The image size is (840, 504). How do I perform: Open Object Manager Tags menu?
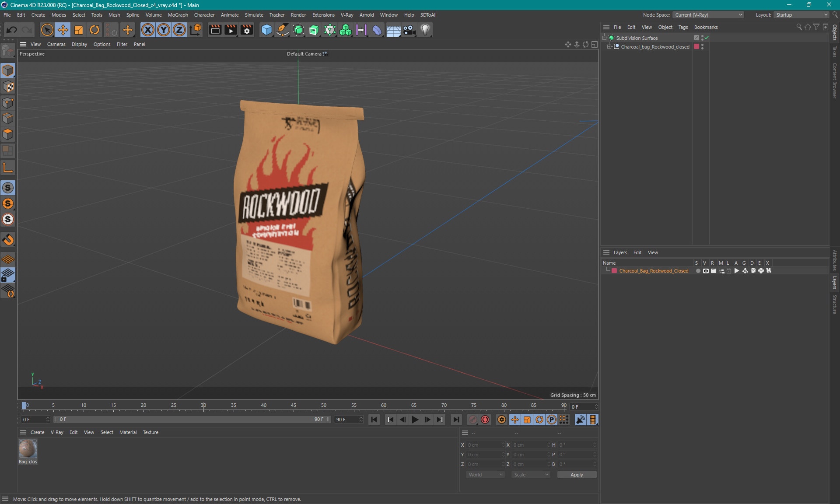(x=683, y=27)
